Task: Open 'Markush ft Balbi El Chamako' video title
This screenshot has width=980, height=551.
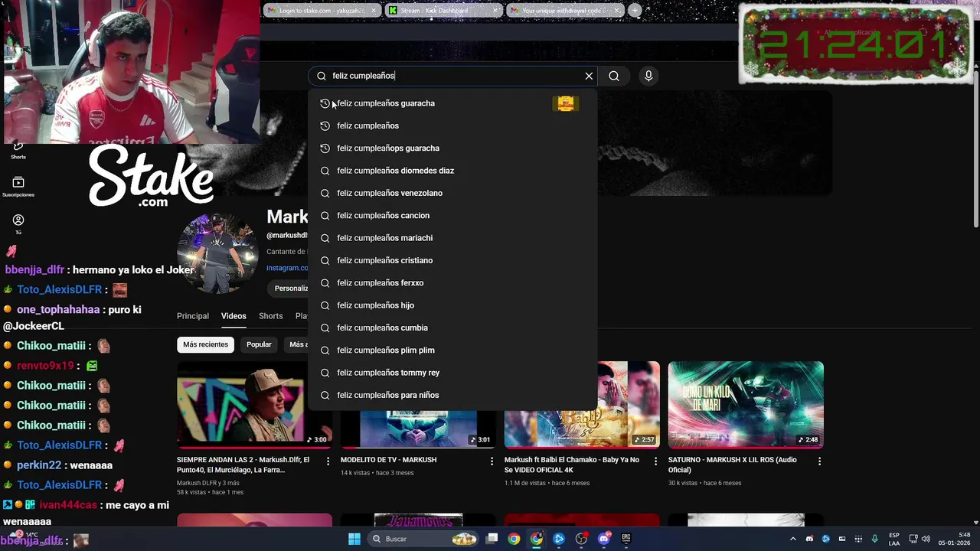Action: pyautogui.click(x=572, y=465)
